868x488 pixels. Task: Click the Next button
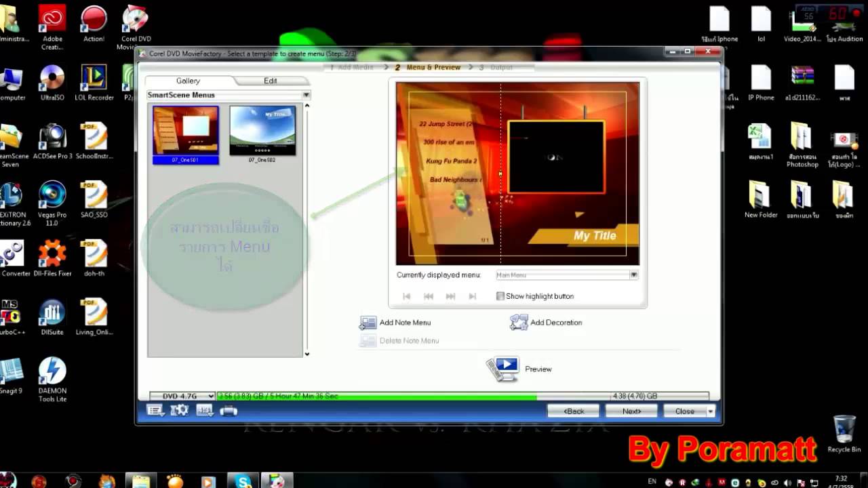[631, 411]
